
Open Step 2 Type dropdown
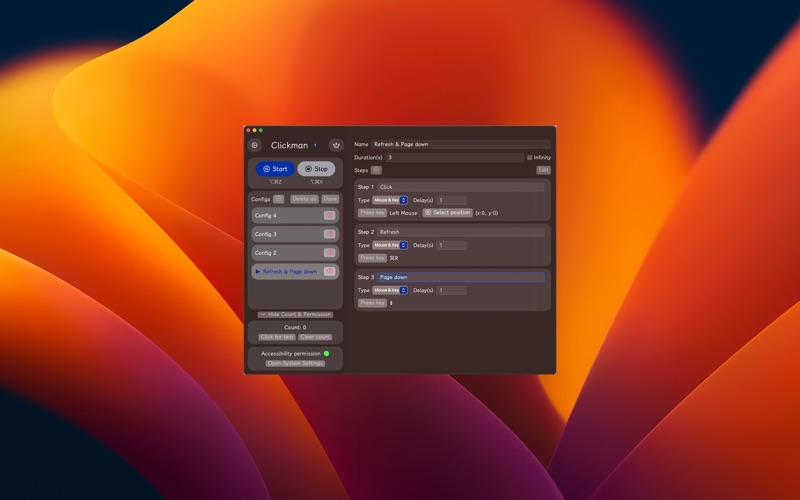(x=390, y=245)
